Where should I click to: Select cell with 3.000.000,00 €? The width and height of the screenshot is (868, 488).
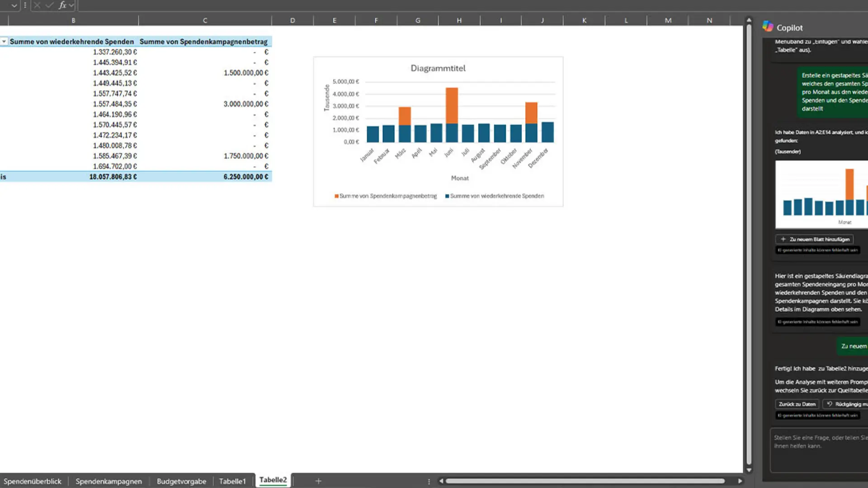pyautogui.click(x=246, y=104)
